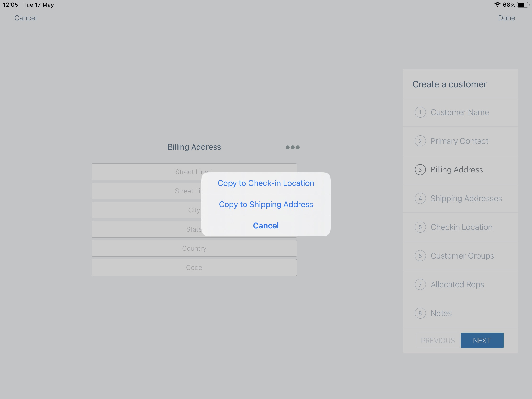Viewport: 532px width, 399px height.
Task: Tap Street Line 1 input field
Action: (194, 171)
